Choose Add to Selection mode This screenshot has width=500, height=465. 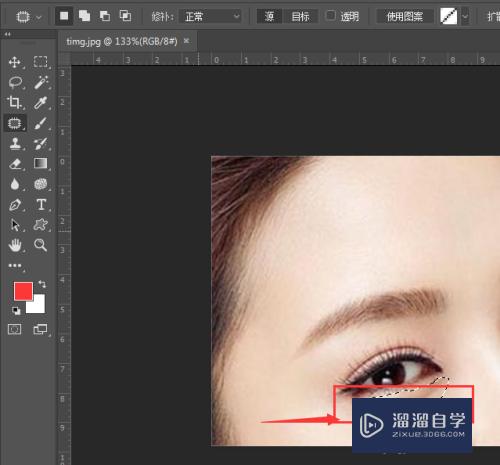tap(84, 16)
